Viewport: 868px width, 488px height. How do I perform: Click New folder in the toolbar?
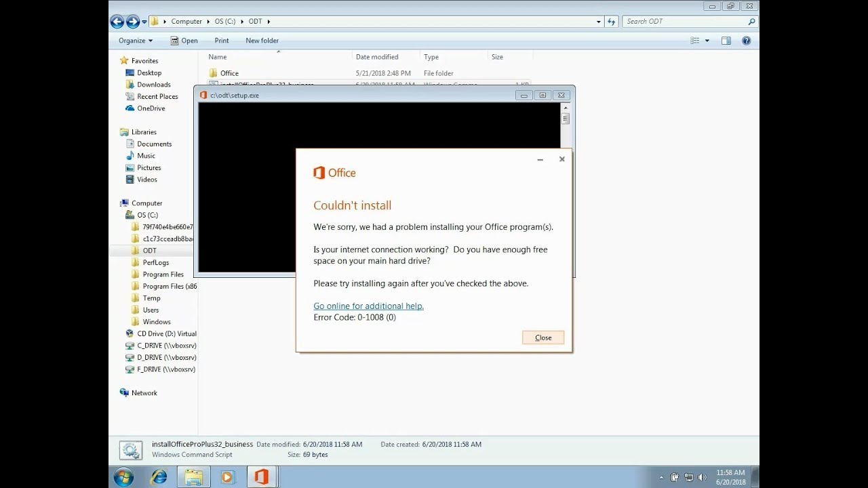[x=262, y=41]
